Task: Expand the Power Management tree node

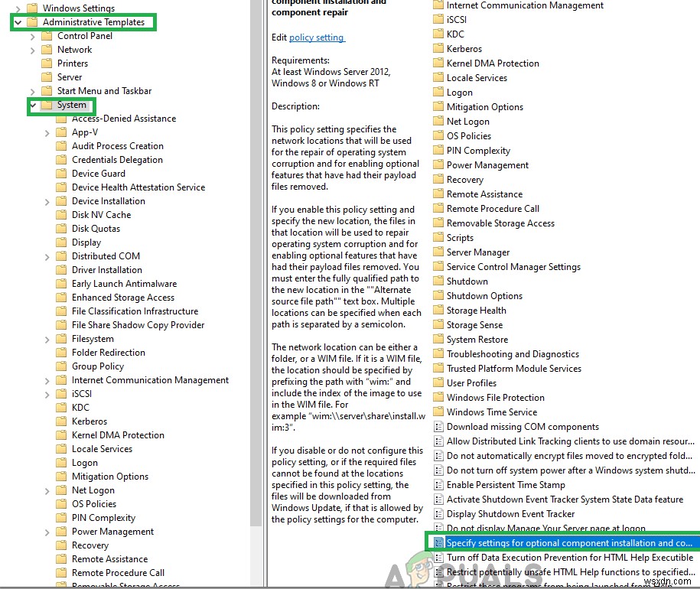Action: (x=47, y=532)
